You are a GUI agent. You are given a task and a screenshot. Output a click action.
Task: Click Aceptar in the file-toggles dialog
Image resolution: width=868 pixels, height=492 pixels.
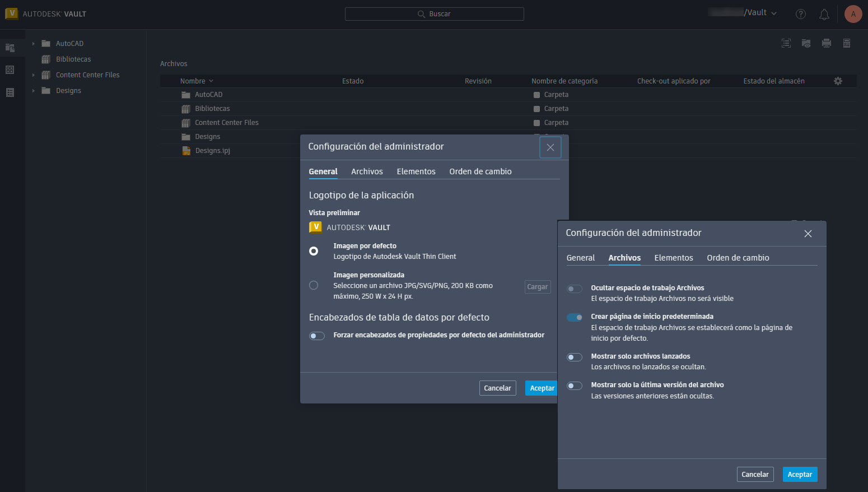click(x=800, y=474)
